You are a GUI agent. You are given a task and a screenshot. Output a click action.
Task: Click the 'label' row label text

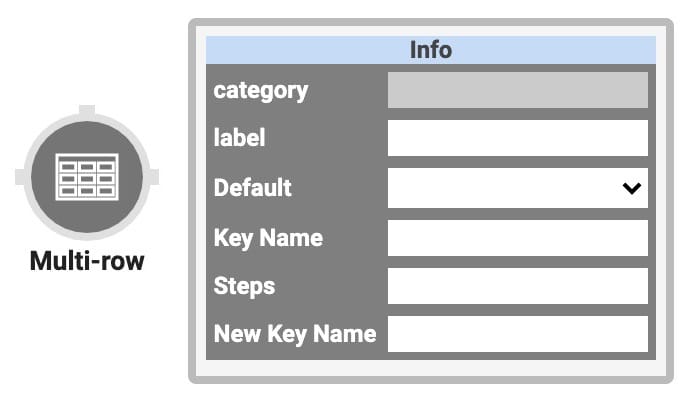point(239,138)
